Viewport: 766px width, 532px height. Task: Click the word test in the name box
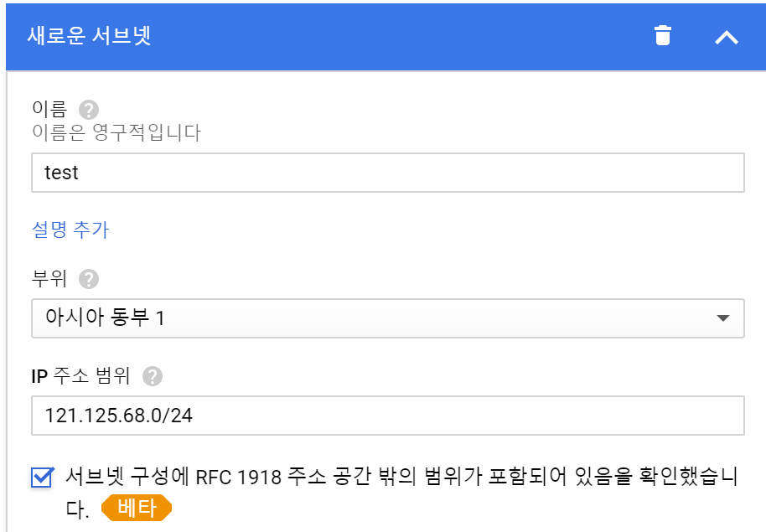[62, 173]
